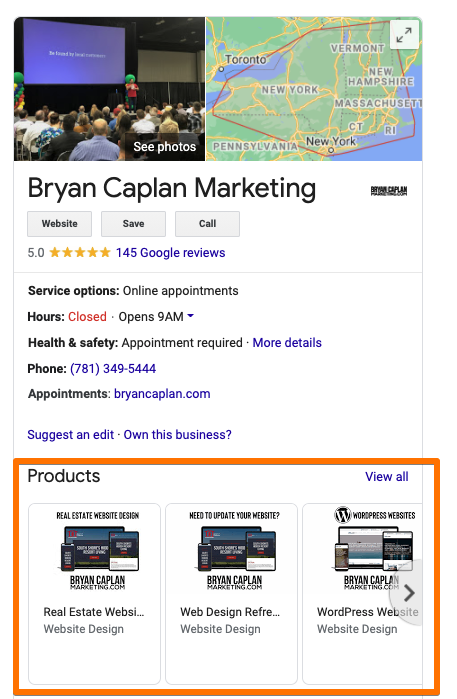457x699 pixels.
Task: Visit bryancaplan.com appointments link
Action: [x=162, y=394]
